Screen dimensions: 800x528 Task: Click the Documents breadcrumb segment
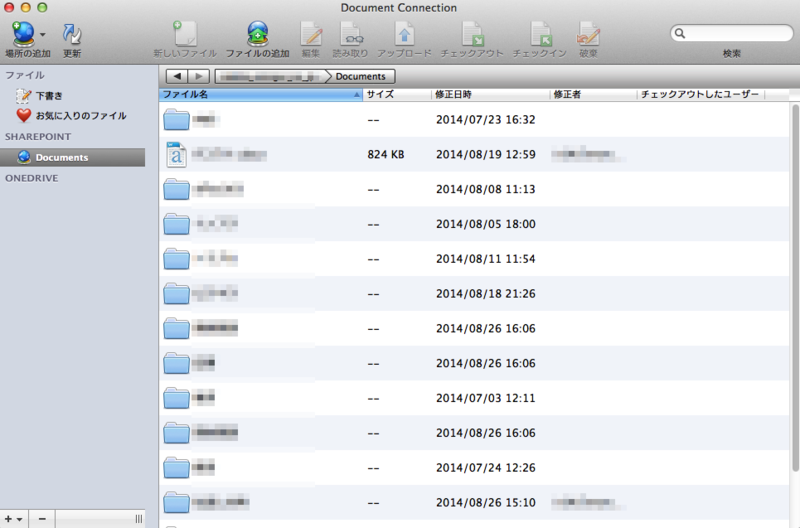point(360,77)
